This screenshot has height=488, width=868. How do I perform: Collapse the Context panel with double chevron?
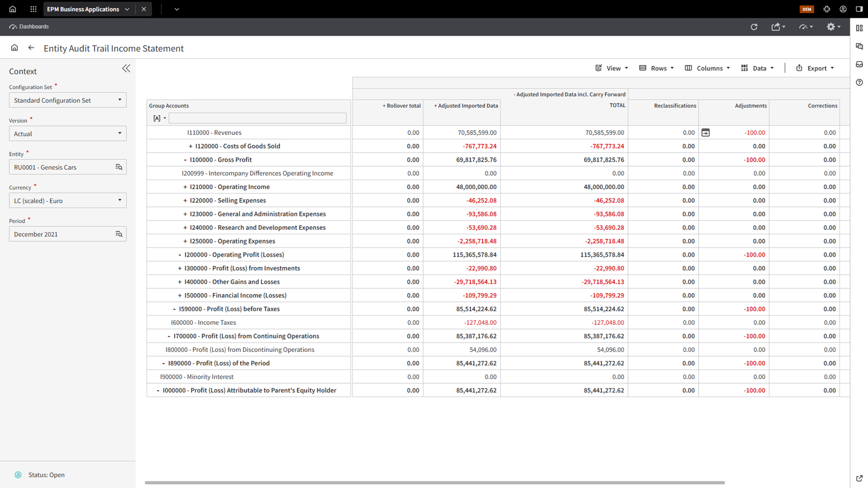pyautogui.click(x=126, y=69)
